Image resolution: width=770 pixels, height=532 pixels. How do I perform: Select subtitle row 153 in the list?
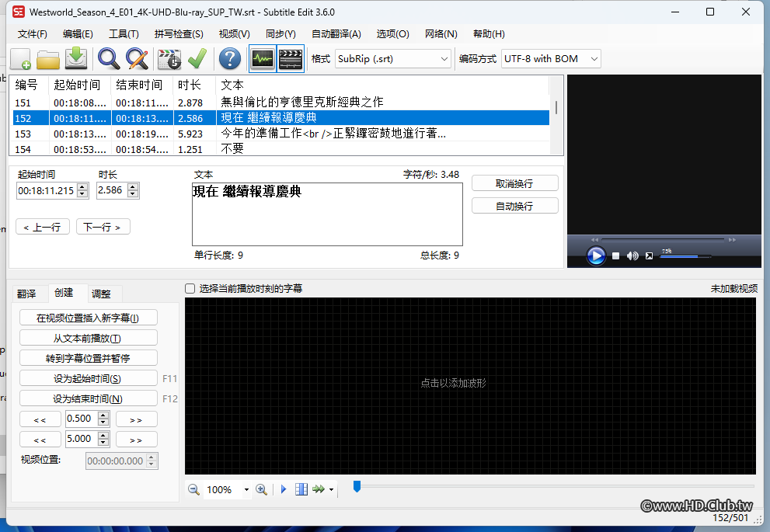(233, 134)
